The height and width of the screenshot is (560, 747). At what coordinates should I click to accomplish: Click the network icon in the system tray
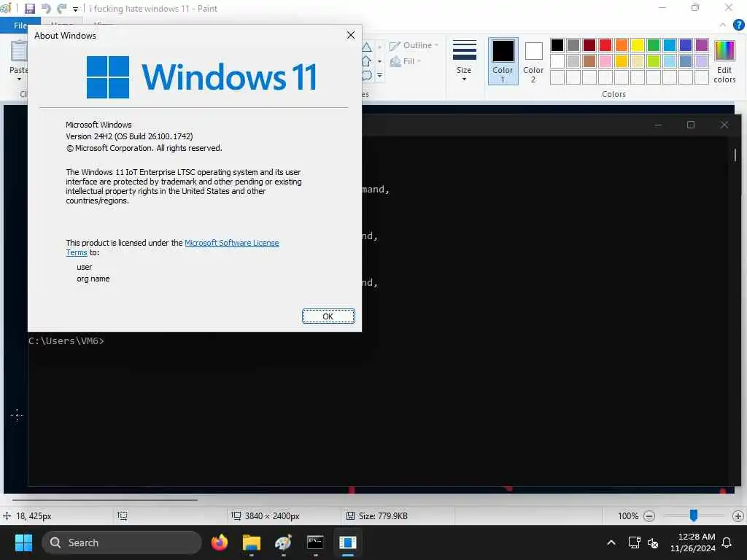[634, 542]
